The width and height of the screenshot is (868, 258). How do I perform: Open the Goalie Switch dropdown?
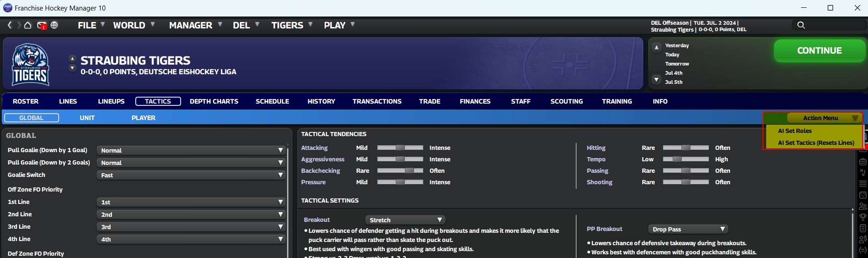(x=191, y=175)
